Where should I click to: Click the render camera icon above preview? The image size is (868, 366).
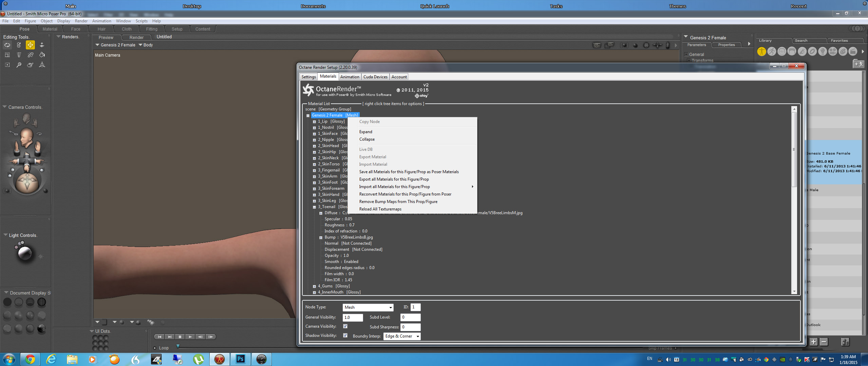click(597, 45)
